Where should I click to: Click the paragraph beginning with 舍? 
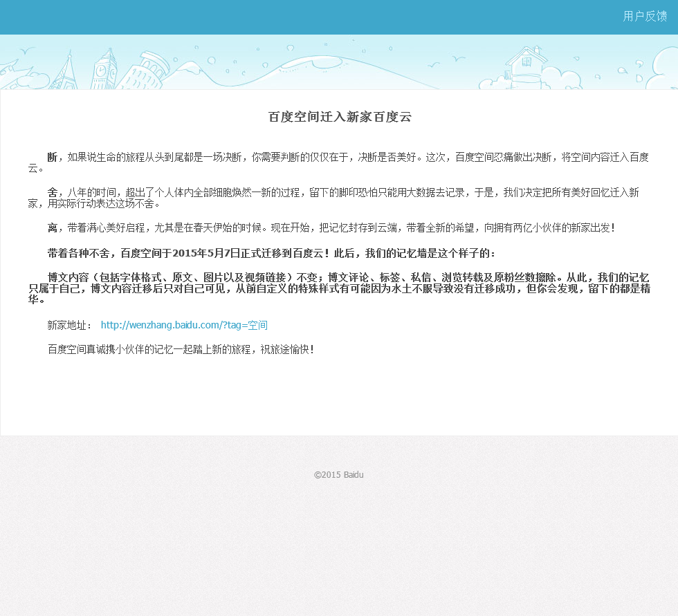pyautogui.click(x=333, y=198)
